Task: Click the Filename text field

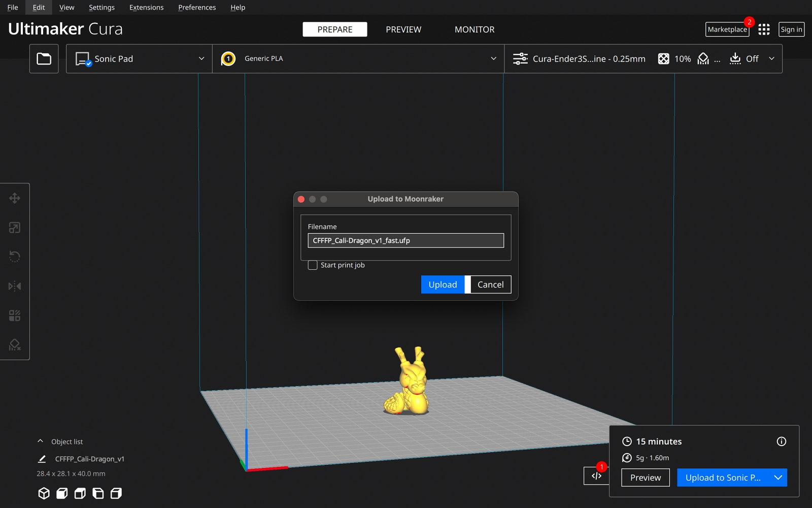Action: tap(405, 241)
